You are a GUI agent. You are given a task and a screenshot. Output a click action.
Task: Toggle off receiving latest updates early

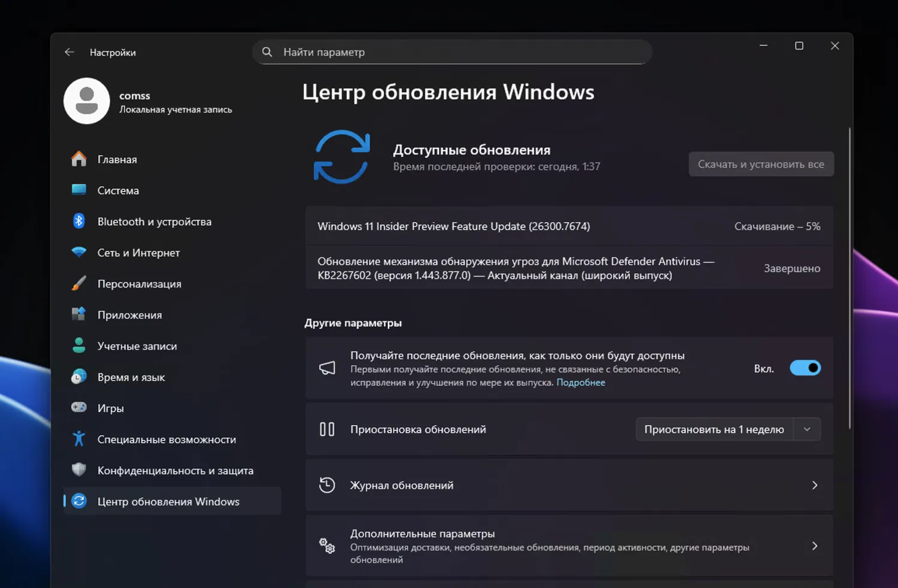coord(805,368)
